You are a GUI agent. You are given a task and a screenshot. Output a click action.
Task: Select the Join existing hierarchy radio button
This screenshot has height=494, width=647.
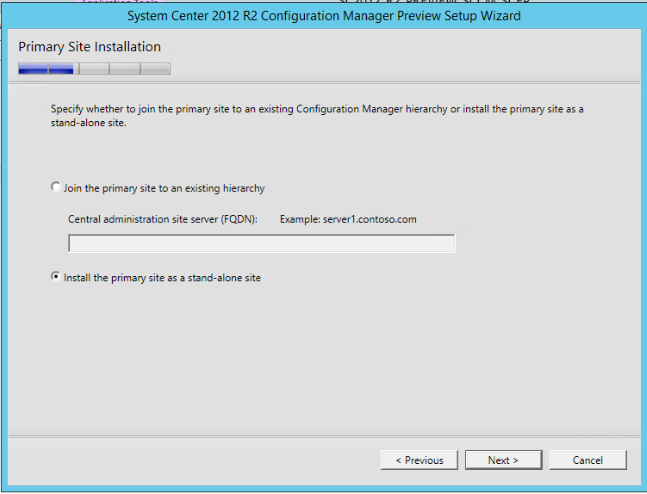pyautogui.click(x=55, y=187)
